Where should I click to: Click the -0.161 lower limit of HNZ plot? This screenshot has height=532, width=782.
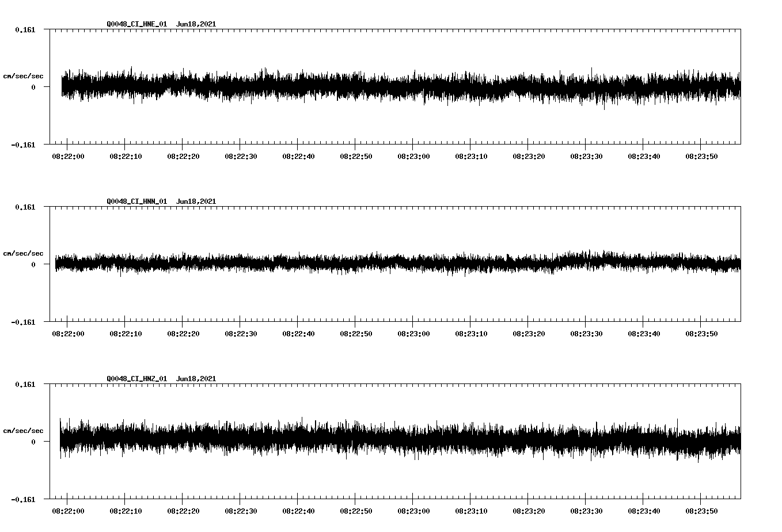click(x=23, y=499)
